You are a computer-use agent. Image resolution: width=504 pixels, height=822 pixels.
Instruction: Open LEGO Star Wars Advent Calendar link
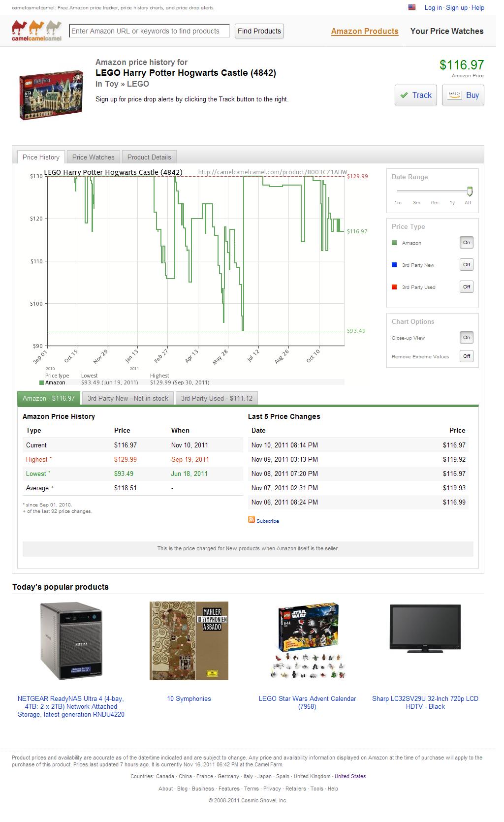point(307,702)
